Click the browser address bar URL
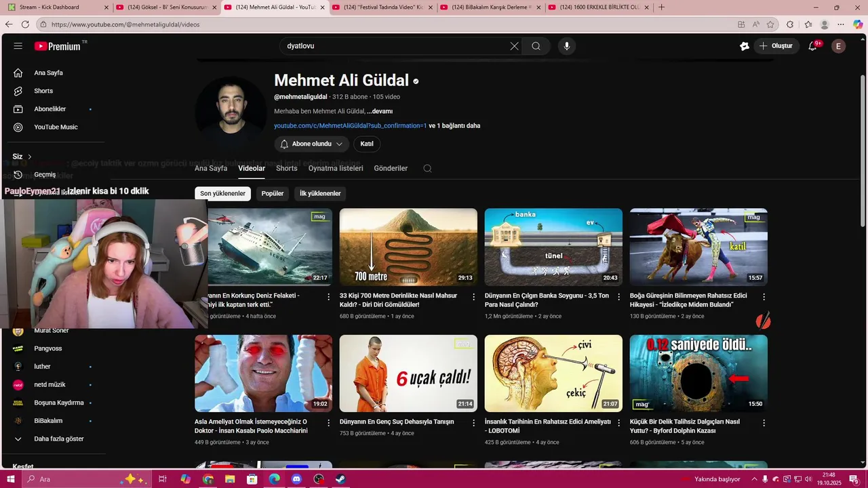The height and width of the screenshot is (488, 868). click(x=125, y=24)
